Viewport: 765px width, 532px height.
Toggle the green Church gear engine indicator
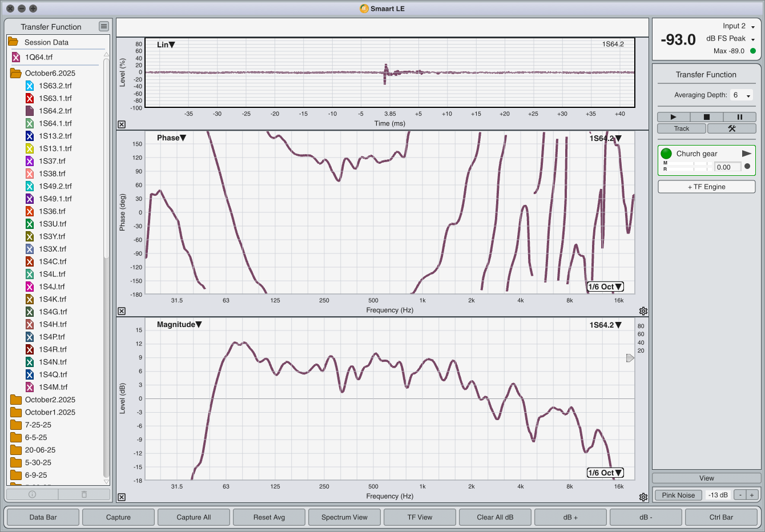pos(666,154)
